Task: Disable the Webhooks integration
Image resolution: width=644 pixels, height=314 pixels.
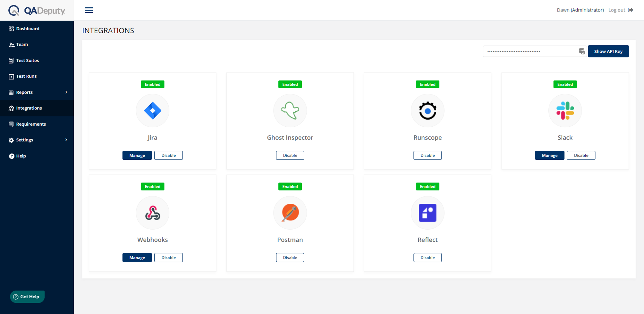Action: click(x=168, y=257)
